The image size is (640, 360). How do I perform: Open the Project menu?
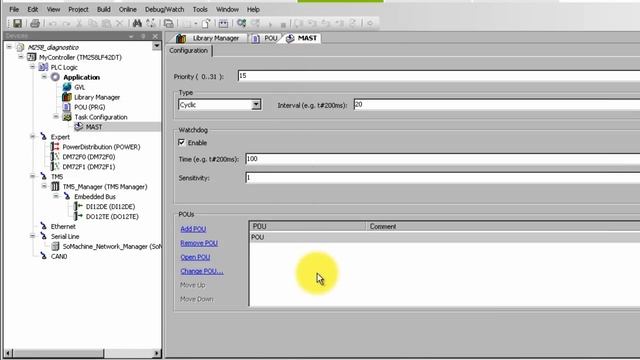(x=78, y=9)
